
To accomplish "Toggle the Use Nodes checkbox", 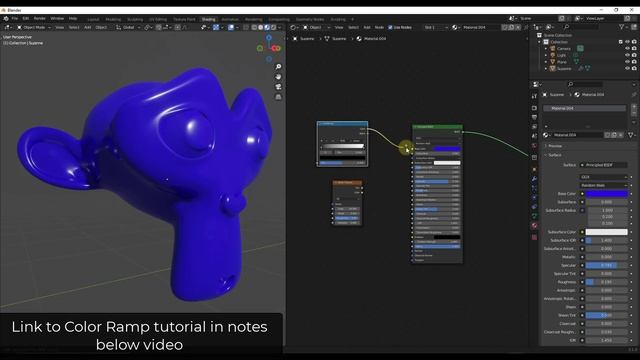I will [x=390, y=27].
